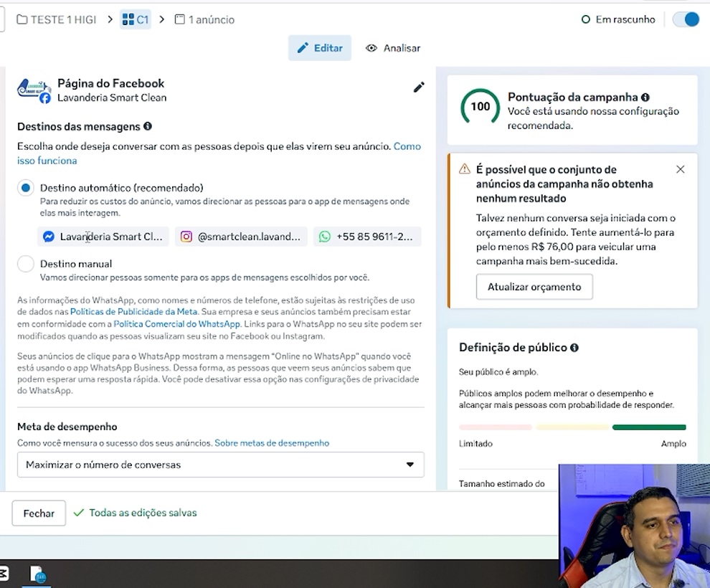
Task: Click the Lavanderia Smart Clean page logo
Action: click(34, 90)
